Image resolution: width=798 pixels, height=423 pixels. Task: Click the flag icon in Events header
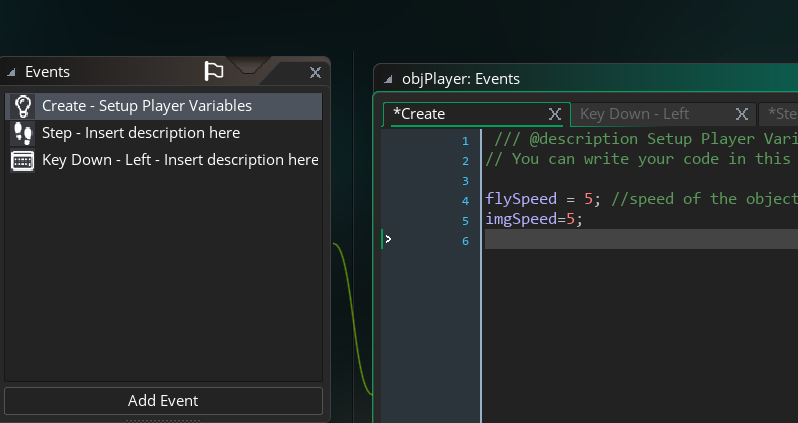[x=214, y=71]
